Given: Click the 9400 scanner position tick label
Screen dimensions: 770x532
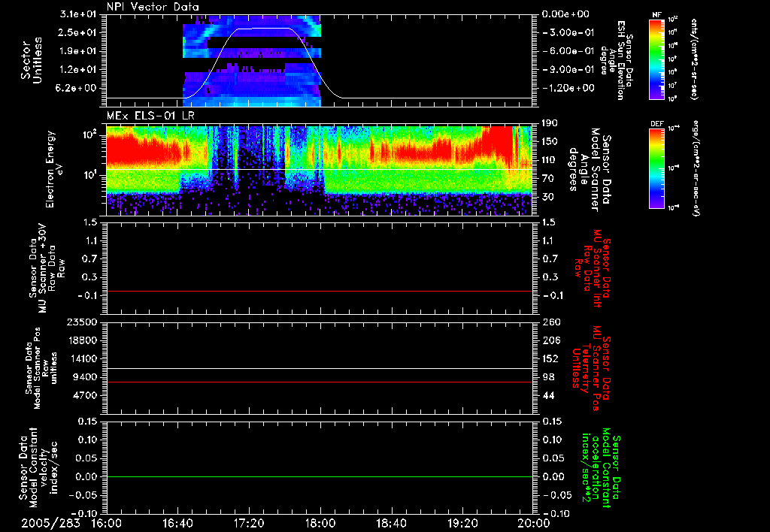Looking at the screenshot, I should click(86, 377).
